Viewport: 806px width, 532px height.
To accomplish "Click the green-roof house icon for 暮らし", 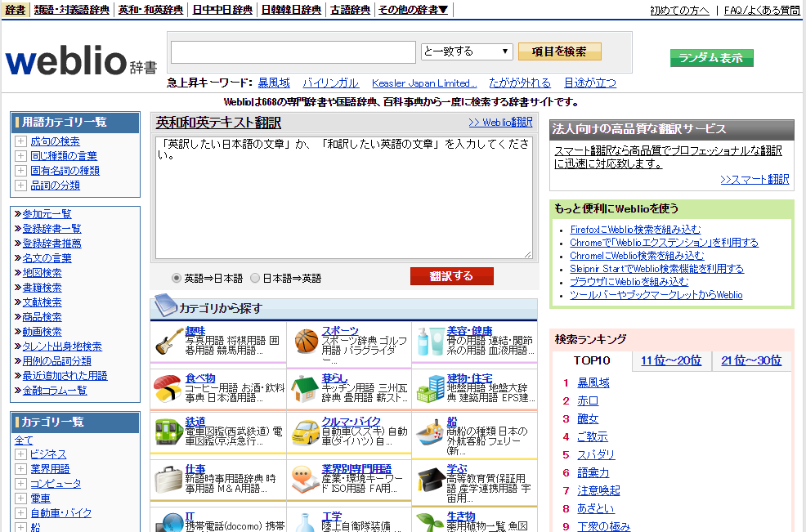I will [304, 389].
